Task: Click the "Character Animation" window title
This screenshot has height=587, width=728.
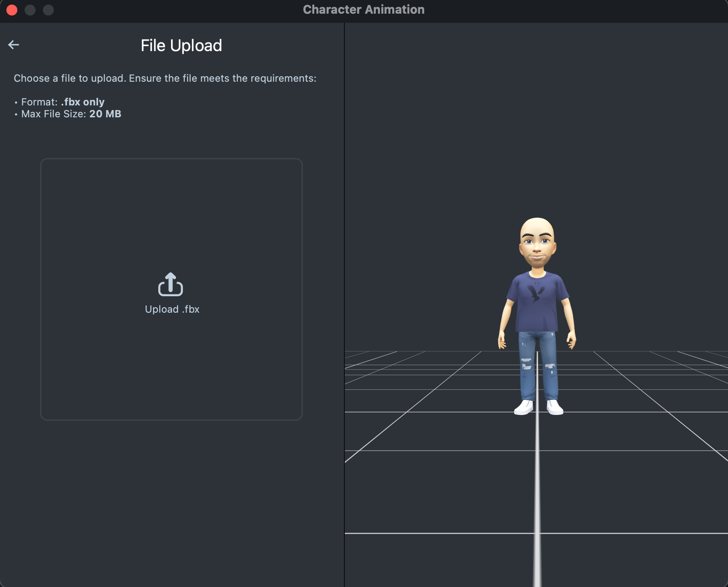Action: [364, 10]
